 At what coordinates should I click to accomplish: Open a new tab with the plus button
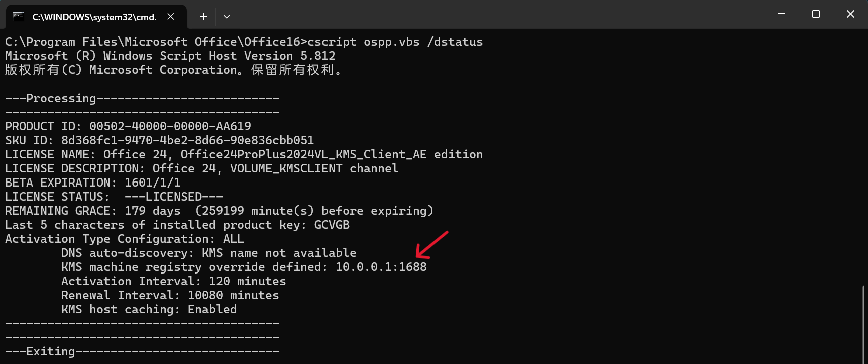point(203,17)
